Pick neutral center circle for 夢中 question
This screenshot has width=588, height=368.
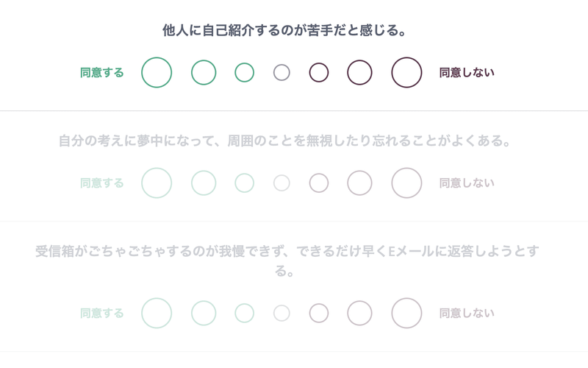click(282, 183)
